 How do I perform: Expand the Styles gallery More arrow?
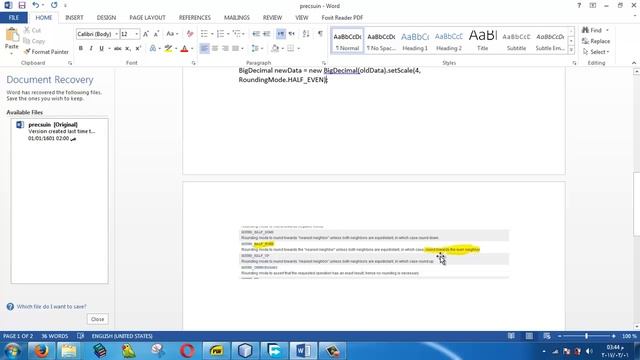click(571, 50)
